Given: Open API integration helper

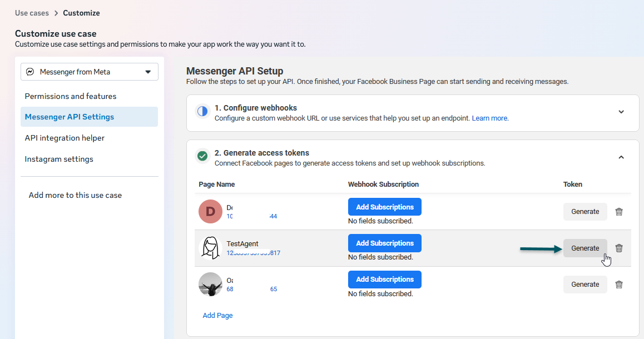Looking at the screenshot, I should (65, 138).
